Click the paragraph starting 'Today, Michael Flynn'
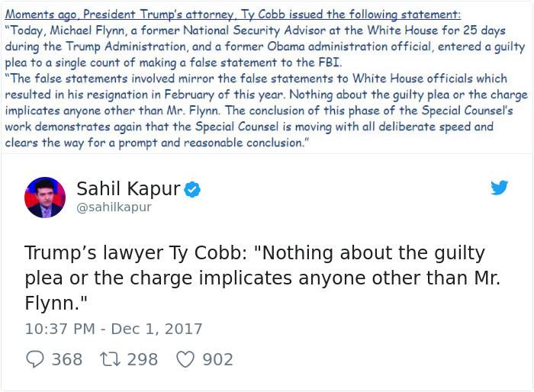The height and width of the screenshot is (392, 534). coord(265,47)
